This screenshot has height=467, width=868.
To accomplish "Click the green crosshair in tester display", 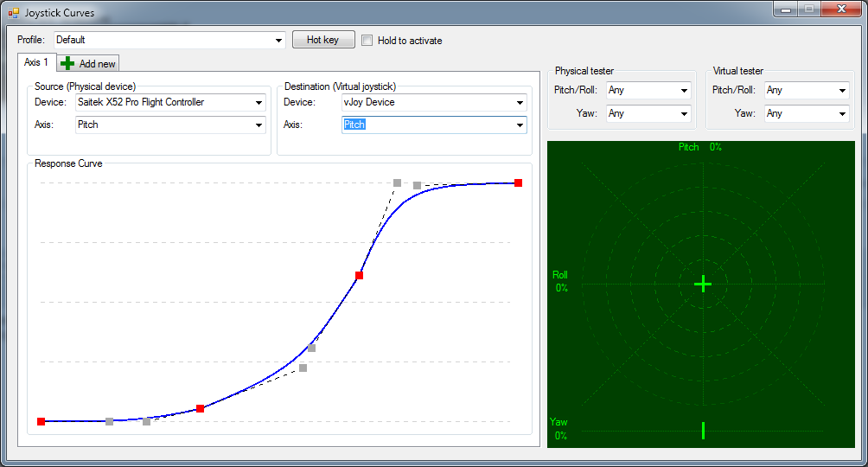I will point(703,285).
